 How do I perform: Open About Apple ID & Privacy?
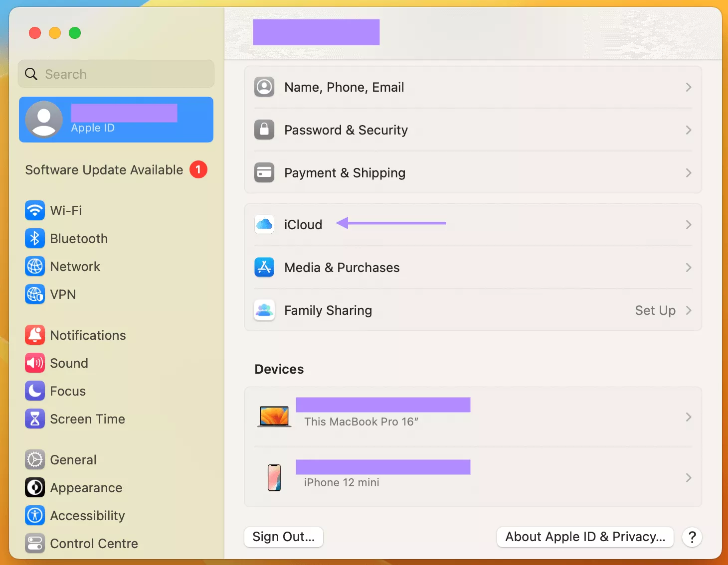(x=584, y=537)
